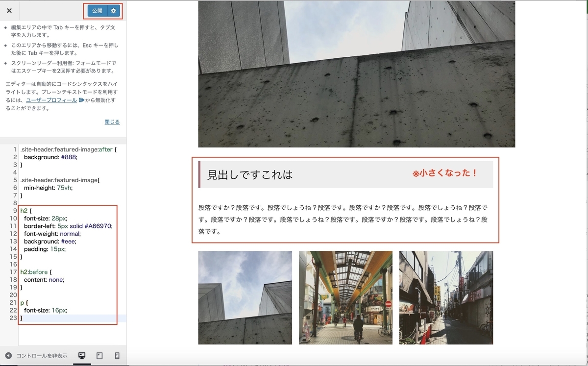Click the 公開 publish button
Viewport: 588px width, 366px height.
tap(97, 10)
